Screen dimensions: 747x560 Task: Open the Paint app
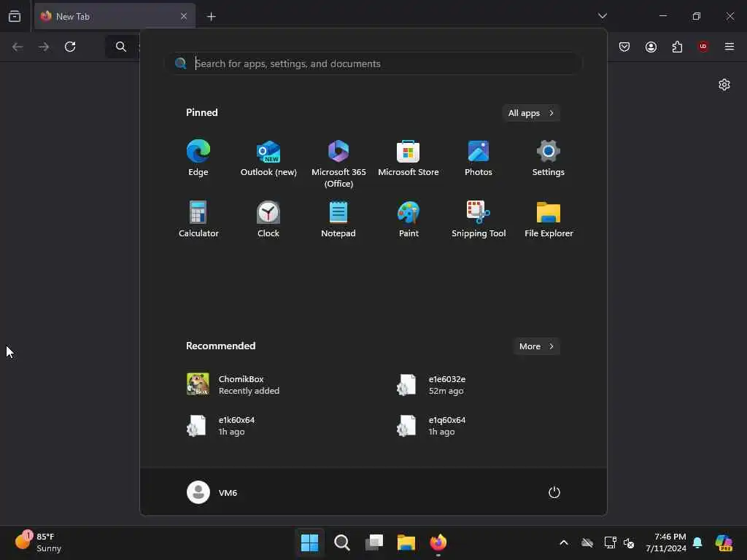click(409, 219)
